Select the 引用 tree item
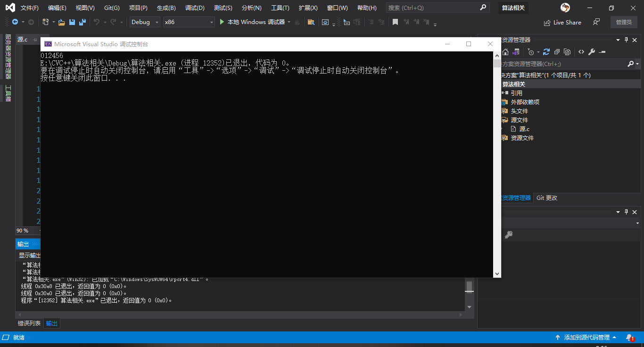 pos(517,93)
